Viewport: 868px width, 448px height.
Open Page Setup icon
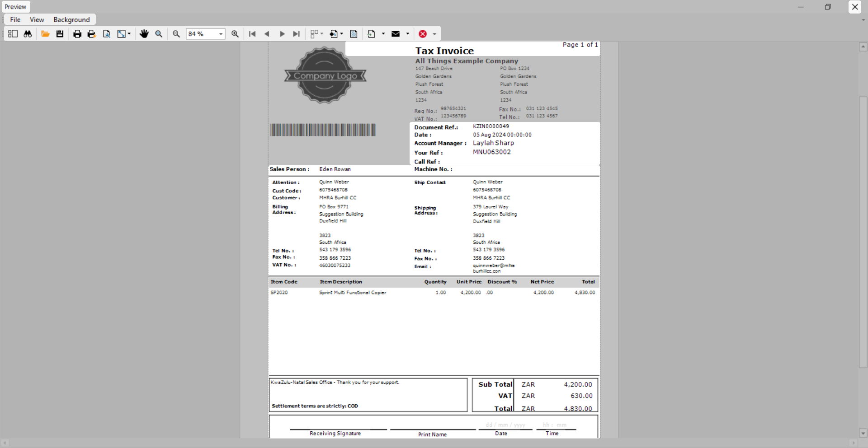(107, 34)
